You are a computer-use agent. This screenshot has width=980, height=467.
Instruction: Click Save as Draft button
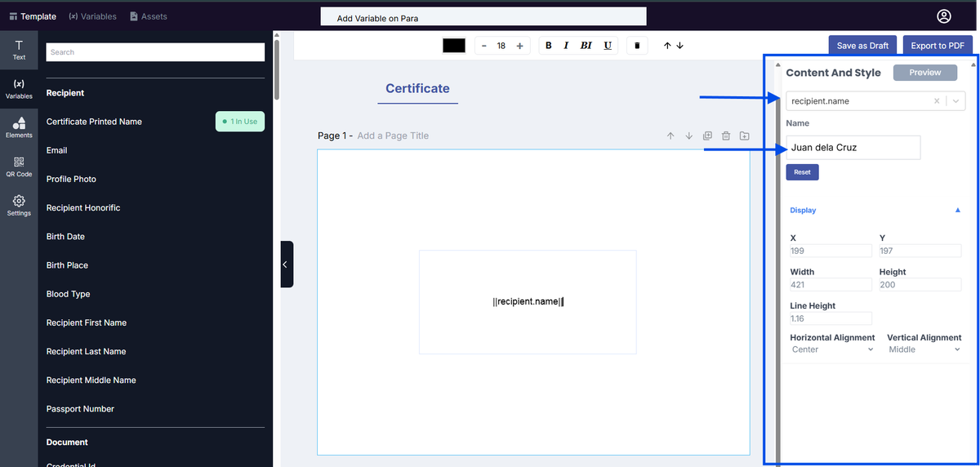coord(862,46)
